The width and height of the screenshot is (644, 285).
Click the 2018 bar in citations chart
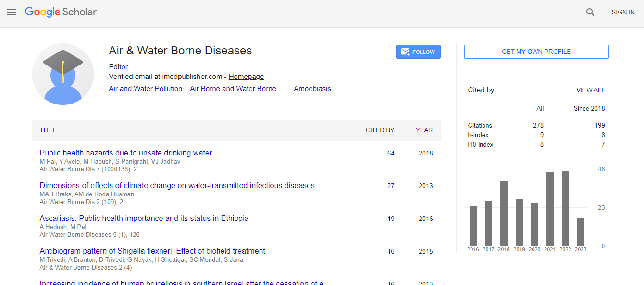pyautogui.click(x=504, y=213)
